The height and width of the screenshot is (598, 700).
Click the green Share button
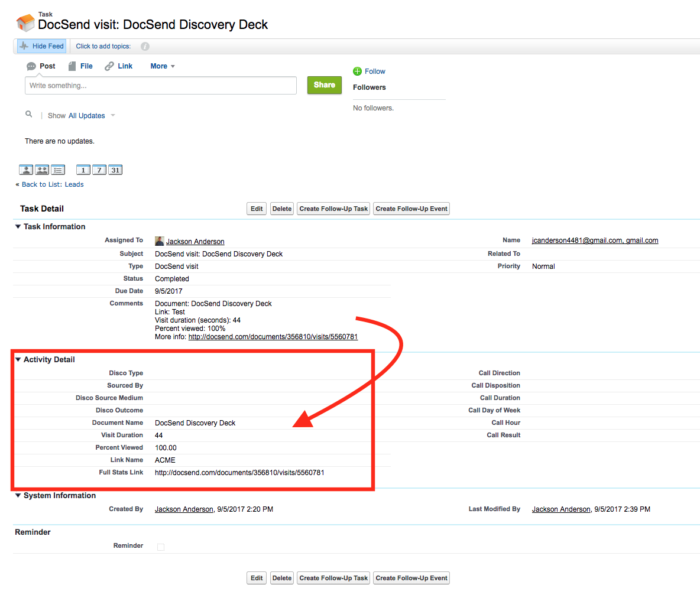[x=325, y=85]
